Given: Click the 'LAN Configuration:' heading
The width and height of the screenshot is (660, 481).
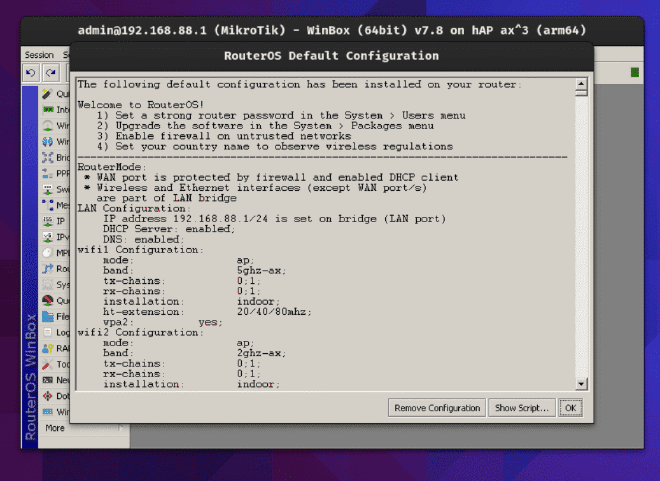Looking at the screenshot, I should [x=134, y=208].
